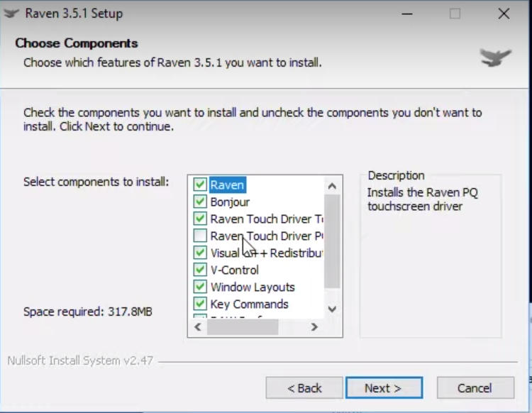Screen dimensions: 532x413
Task: Click the component list scroll down arrow
Action: (x=332, y=309)
